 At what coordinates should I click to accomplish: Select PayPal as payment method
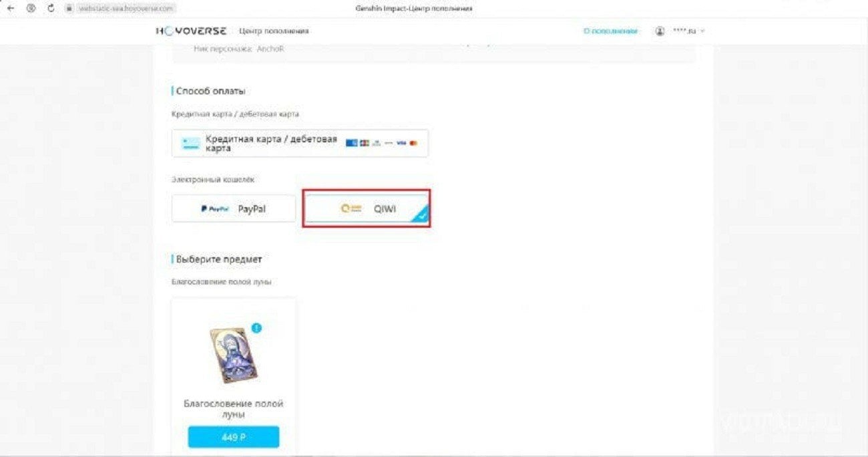click(234, 208)
